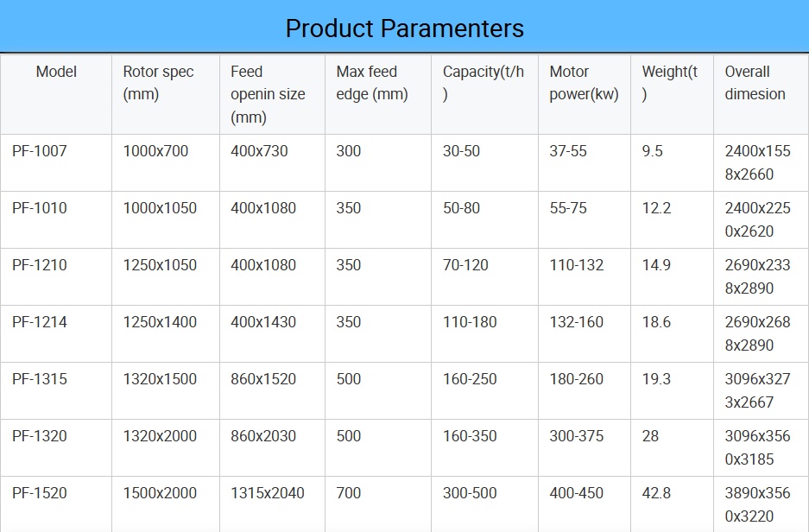This screenshot has height=532, width=809.
Task: Click the Overall dimesion header
Action: pos(755,83)
